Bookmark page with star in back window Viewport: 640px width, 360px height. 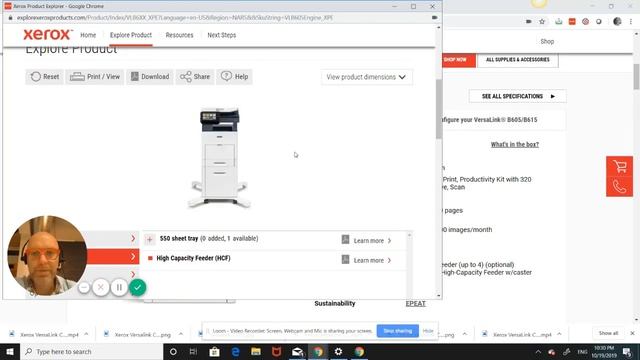542,22
